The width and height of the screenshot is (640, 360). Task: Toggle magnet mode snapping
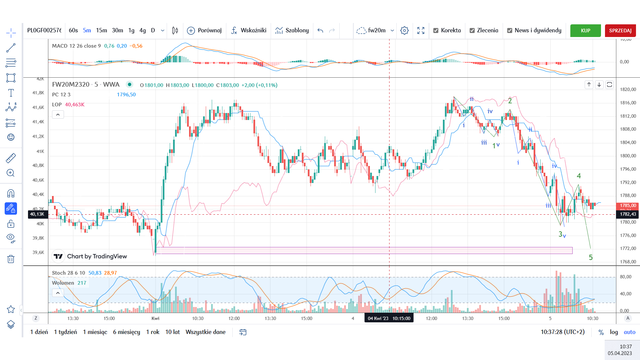(11, 193)
